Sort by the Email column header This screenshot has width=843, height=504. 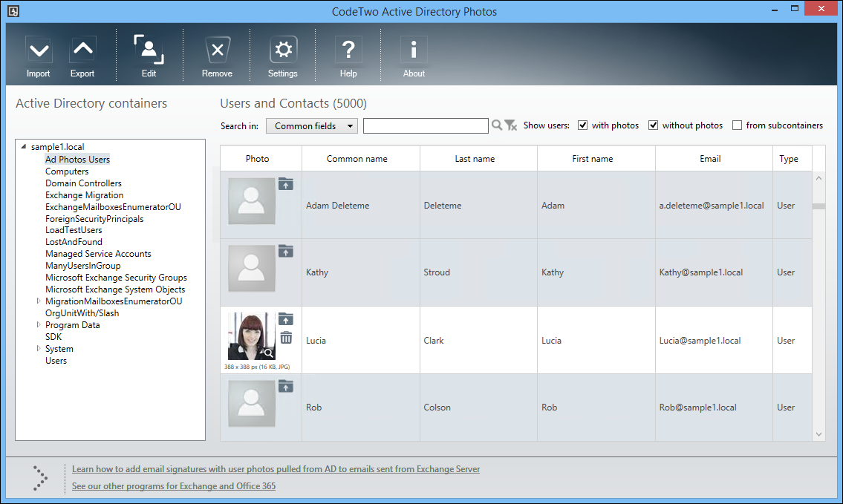pos(714,159)
